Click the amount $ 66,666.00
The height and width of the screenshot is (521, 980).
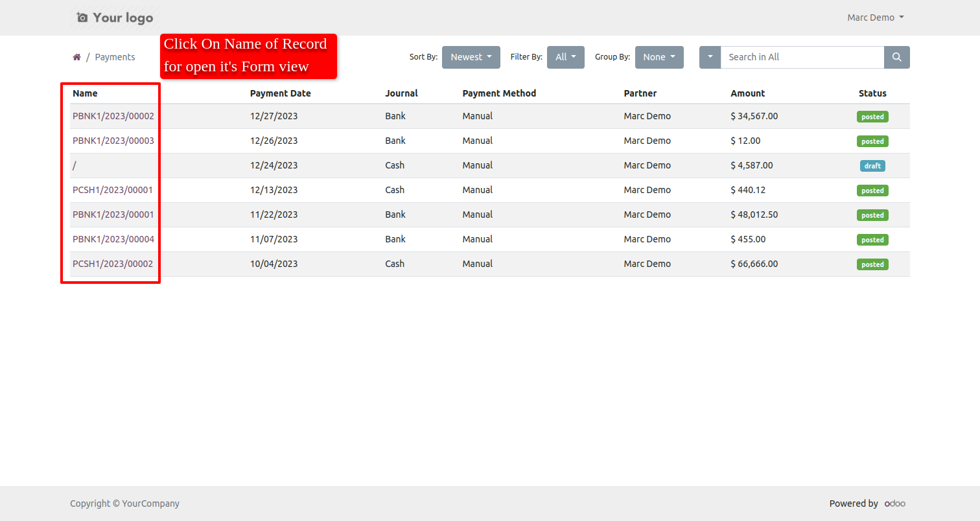coord(754,264)
